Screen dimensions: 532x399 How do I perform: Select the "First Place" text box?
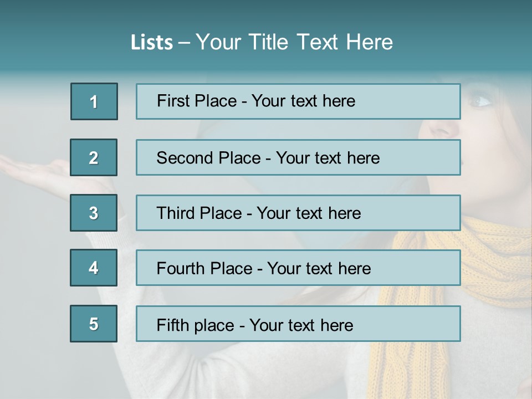point(298,101)
